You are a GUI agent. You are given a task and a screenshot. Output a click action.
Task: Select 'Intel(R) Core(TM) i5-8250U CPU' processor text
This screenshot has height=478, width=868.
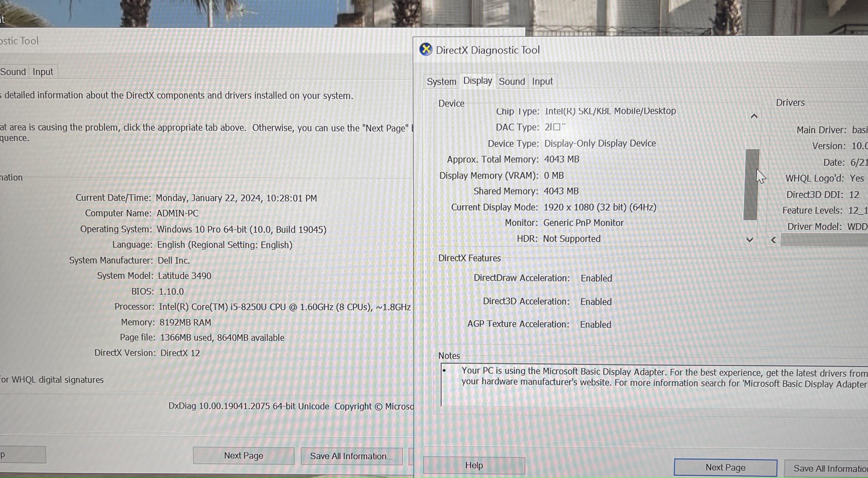click(222, 307)
